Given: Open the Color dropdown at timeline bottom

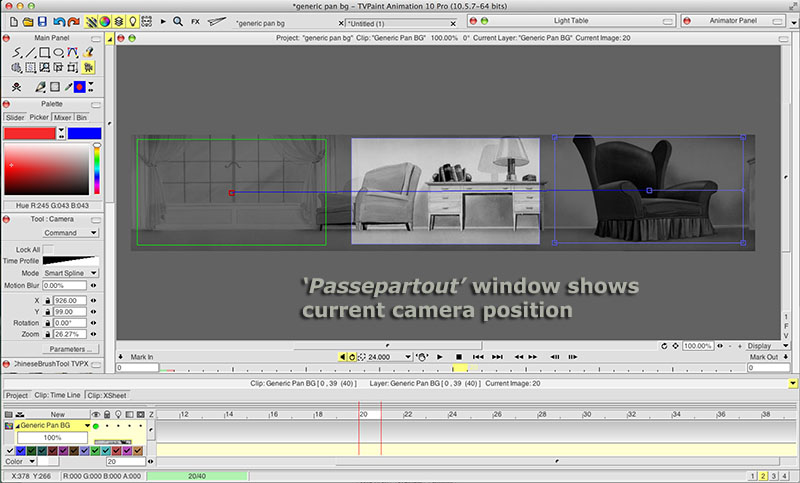Looking at the screenshot, I should pyautogui.click(x=19, y=462).
